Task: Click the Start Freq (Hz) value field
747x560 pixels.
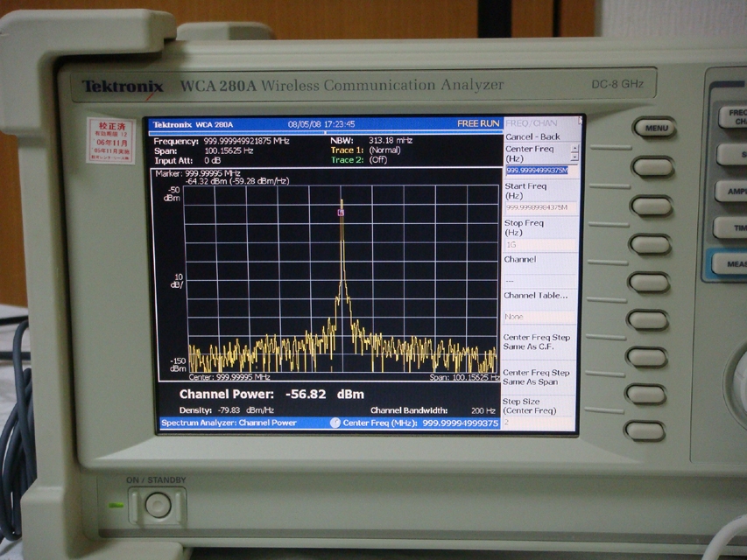Action: click(540, 207)
